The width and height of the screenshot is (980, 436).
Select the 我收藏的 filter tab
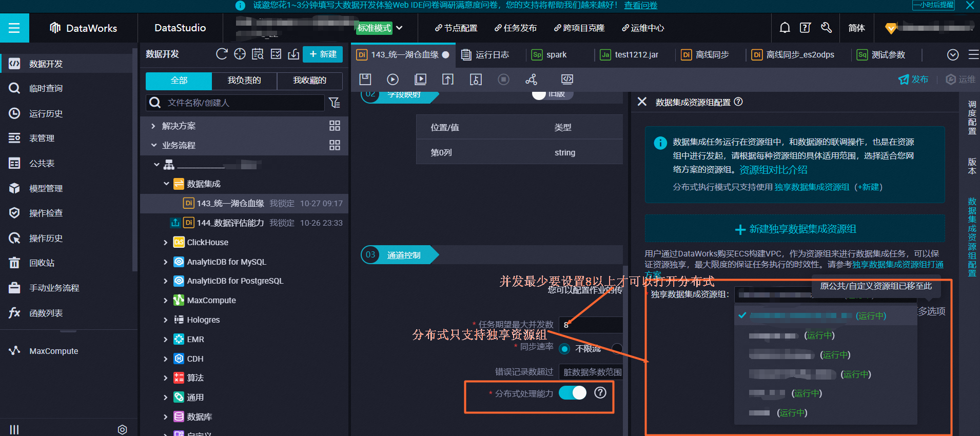coord(309,81)
